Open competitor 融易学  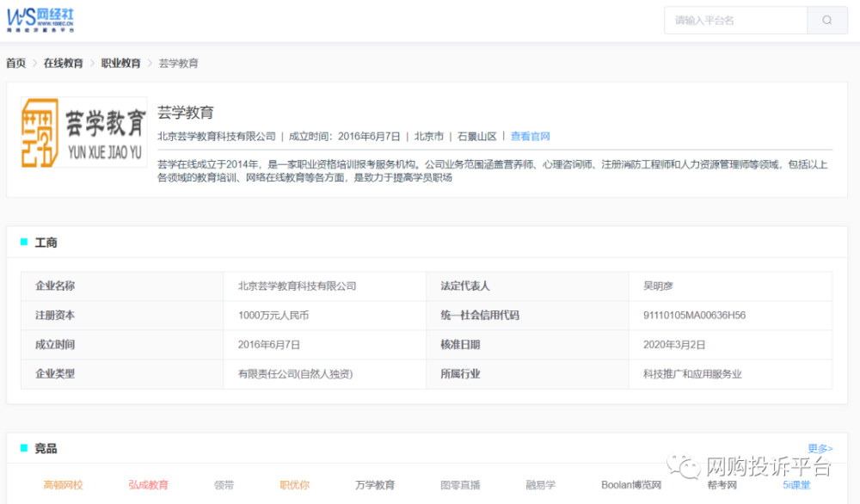coord(541,485)
